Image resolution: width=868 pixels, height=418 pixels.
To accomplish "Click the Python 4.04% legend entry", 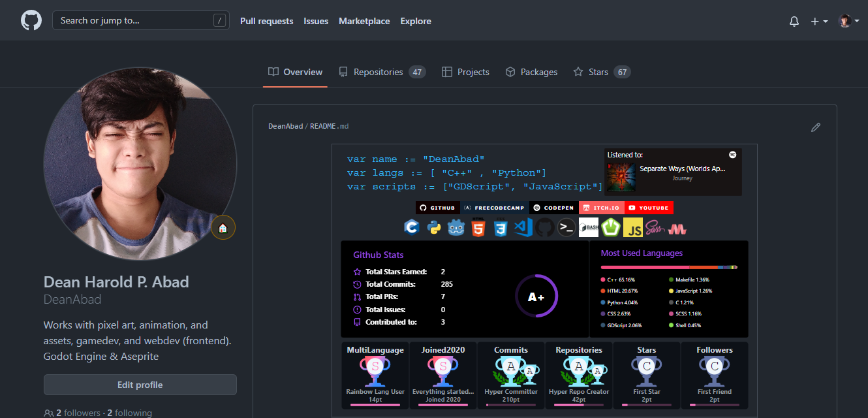I will [x=619, y=302].
